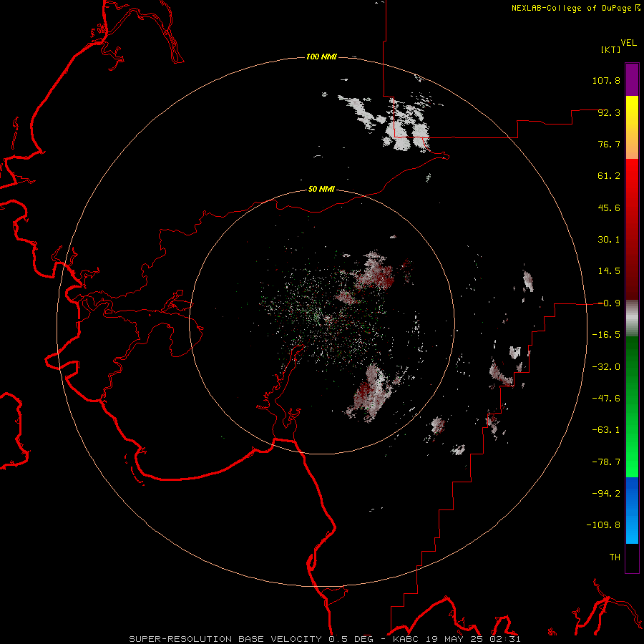Click the SUPER-RESOLUTION BASE VELOCITY caption text
Screen dimensions: 644x644
225,639
